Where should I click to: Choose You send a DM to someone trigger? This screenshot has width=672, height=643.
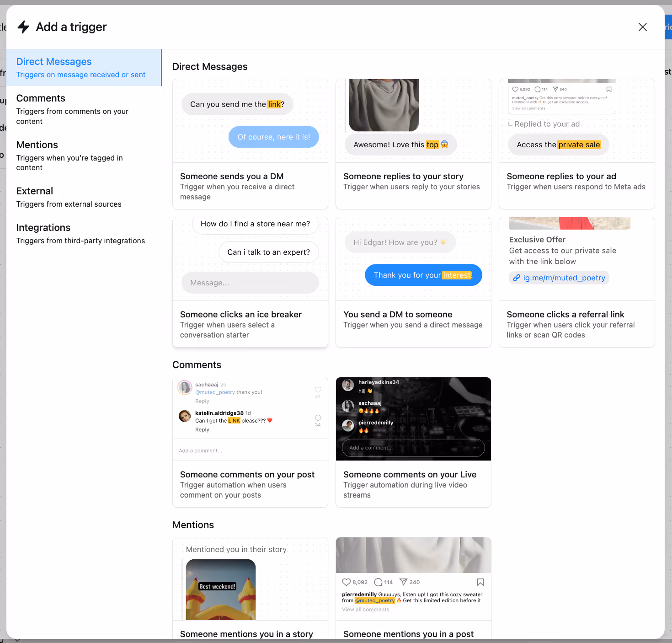(413, 282)
